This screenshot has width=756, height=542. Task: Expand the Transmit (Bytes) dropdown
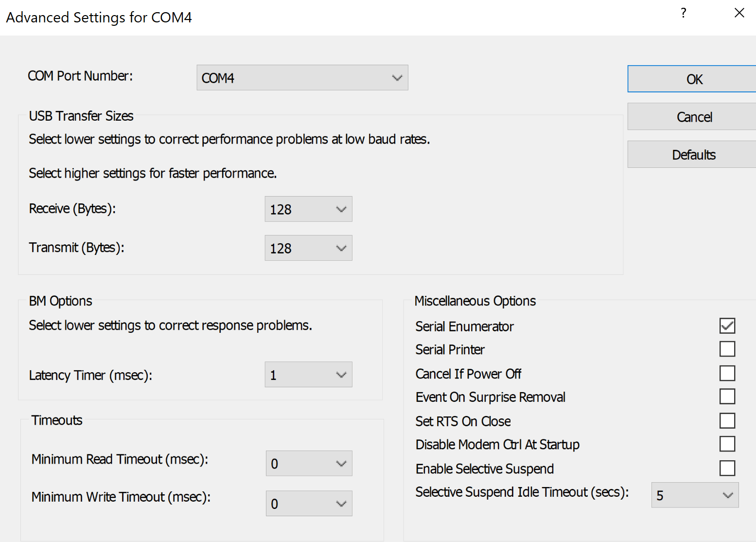[x=308, y=248]
